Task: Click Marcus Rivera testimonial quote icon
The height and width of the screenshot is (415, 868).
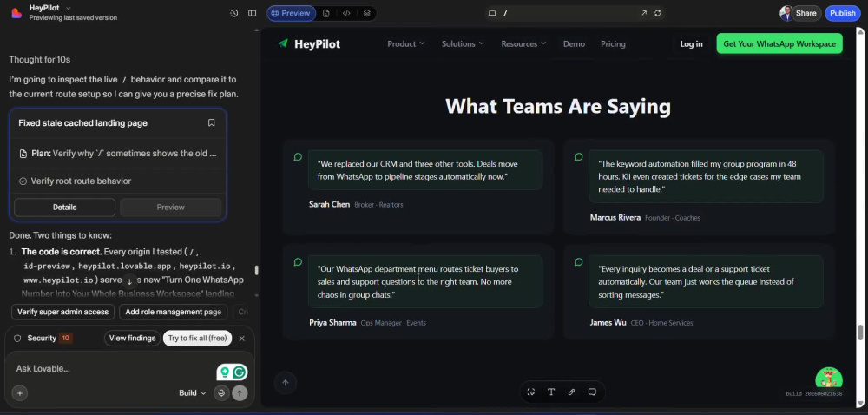Action: coord(578,157)
